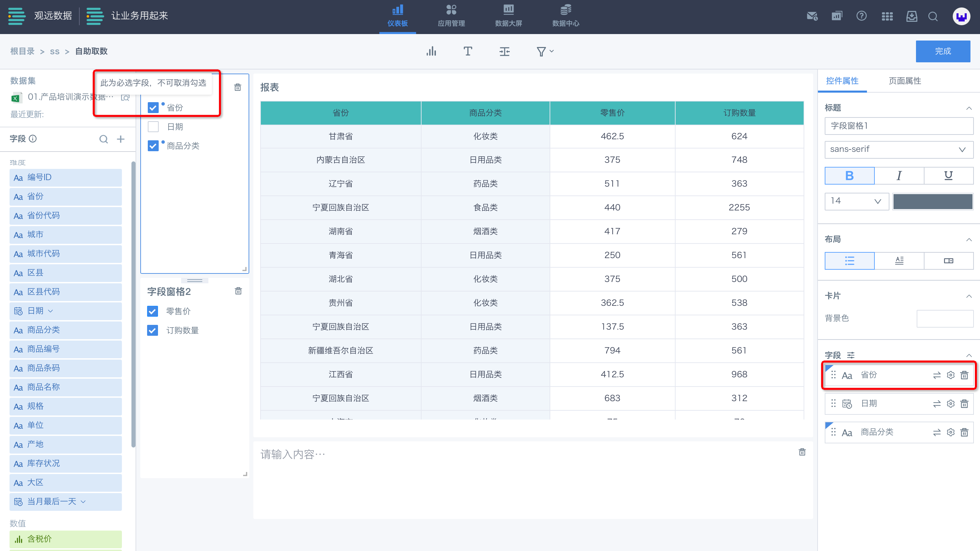Viewport: 980px width, 551px height.
Task: Uncheck the 商品分类 checkbox
Action: [153, 146]
